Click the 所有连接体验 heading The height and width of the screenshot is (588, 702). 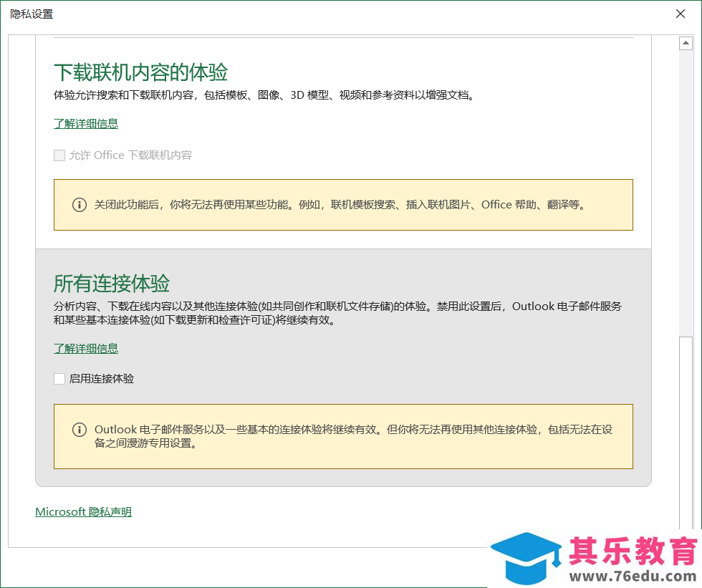(112, 284)
